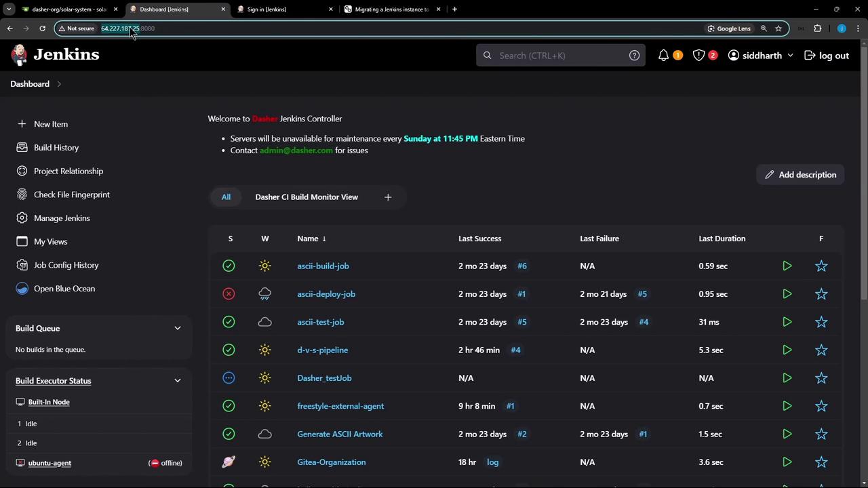Log out of Jenkins
This screenshot has width=868, height=488.
[827, 56]
